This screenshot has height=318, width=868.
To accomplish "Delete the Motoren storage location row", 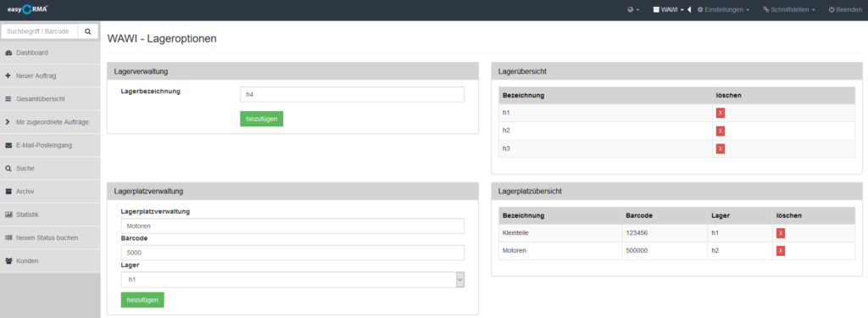I will [781, 251].
